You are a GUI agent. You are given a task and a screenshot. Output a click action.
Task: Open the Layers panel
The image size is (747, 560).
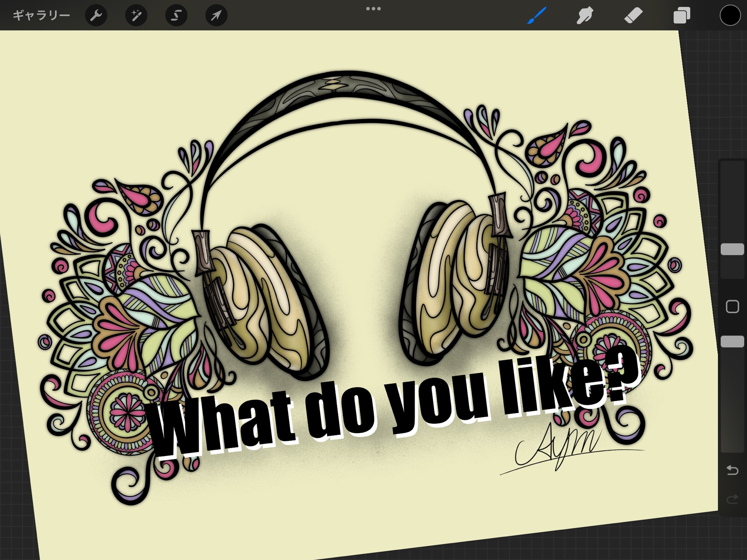click(681, 16)
